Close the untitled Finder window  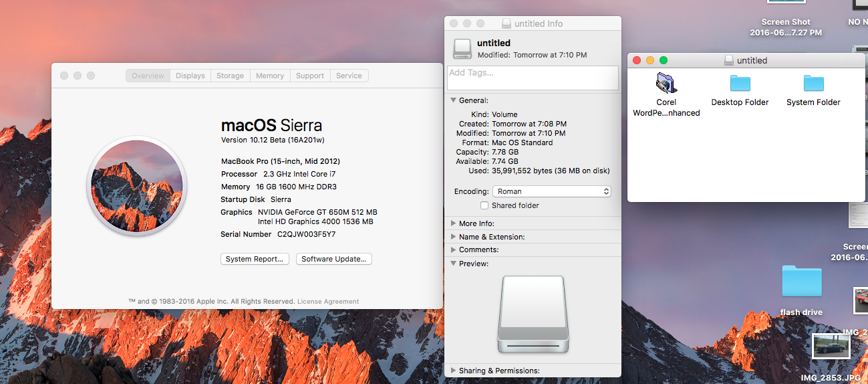pos(637,60)
